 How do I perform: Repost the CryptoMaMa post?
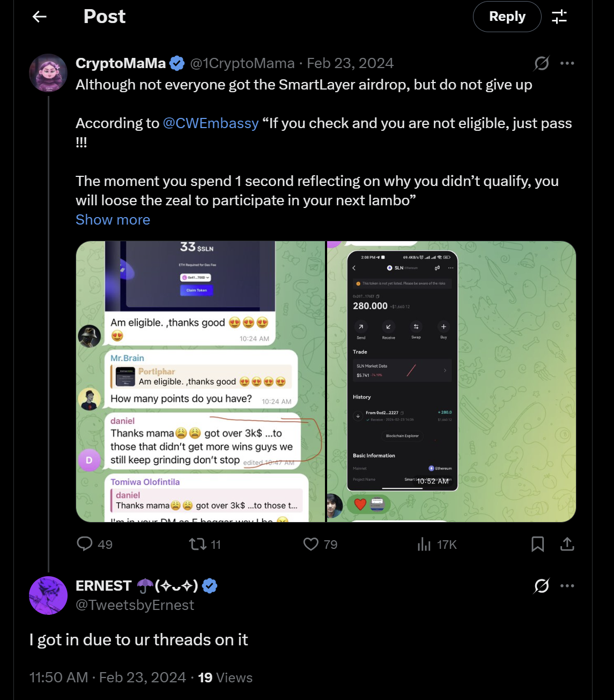click(x=198, y=544)
